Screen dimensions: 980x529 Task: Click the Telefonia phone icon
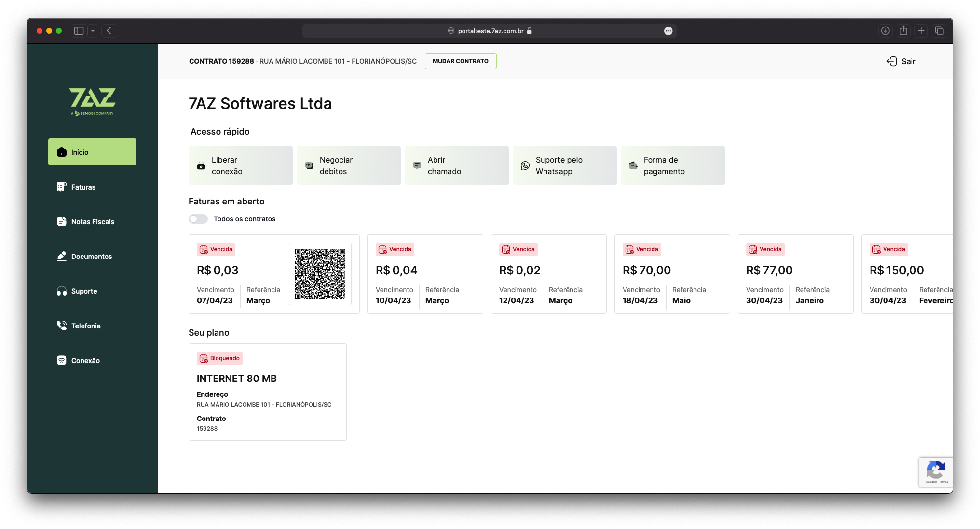[x=61, y=326]
